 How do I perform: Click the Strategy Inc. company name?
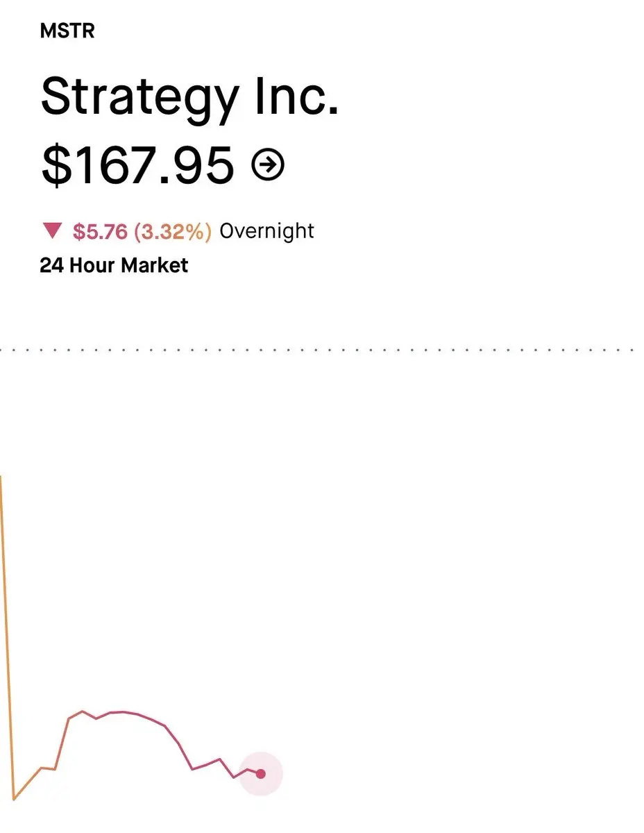click(189, 96)
